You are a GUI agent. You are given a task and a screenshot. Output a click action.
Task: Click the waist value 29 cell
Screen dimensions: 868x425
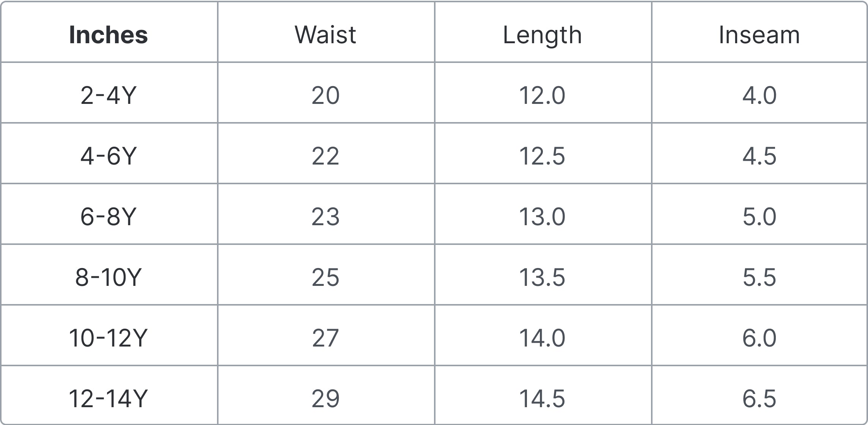pyautogui.click(x=325, y=398)
